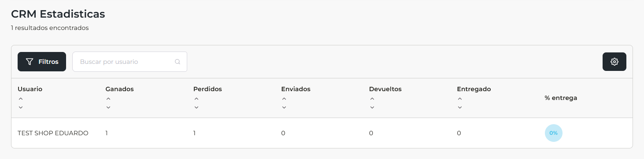Focus the Buscar por usuario field
Screen dimensions: 644x159
click(x=130, y=62)
